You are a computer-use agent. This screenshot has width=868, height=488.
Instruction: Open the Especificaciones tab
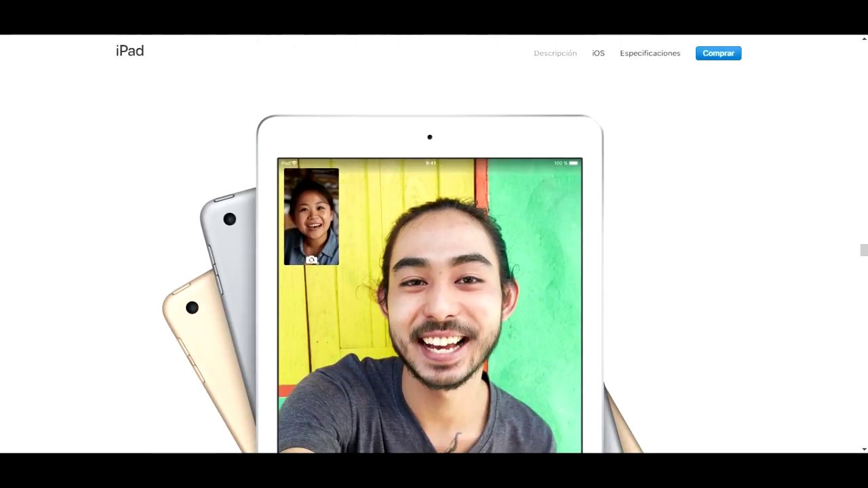click(650, 53)
